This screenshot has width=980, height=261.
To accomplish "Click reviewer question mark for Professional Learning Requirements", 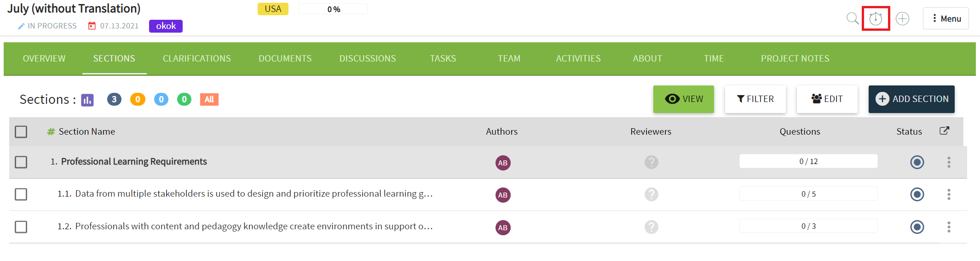I will [651, 162].
